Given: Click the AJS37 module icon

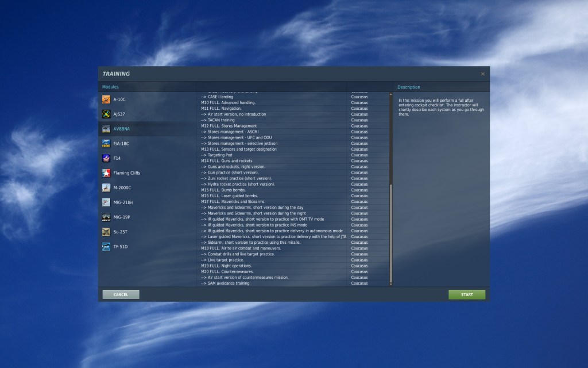Looking at the screenshot, I should click(106, 114).
